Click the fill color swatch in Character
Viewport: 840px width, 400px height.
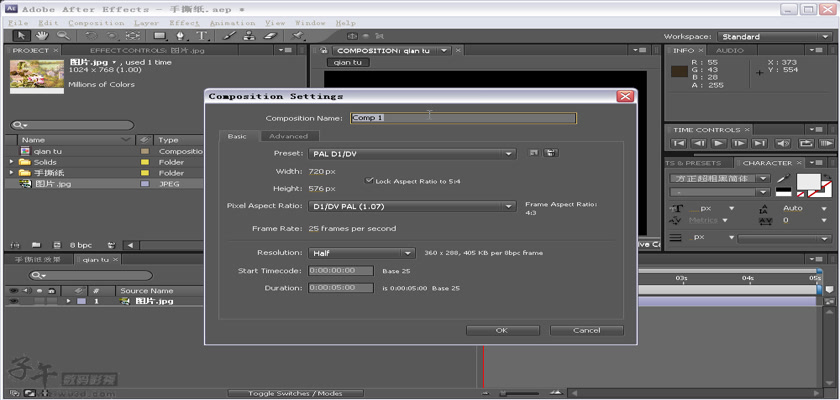809,181
